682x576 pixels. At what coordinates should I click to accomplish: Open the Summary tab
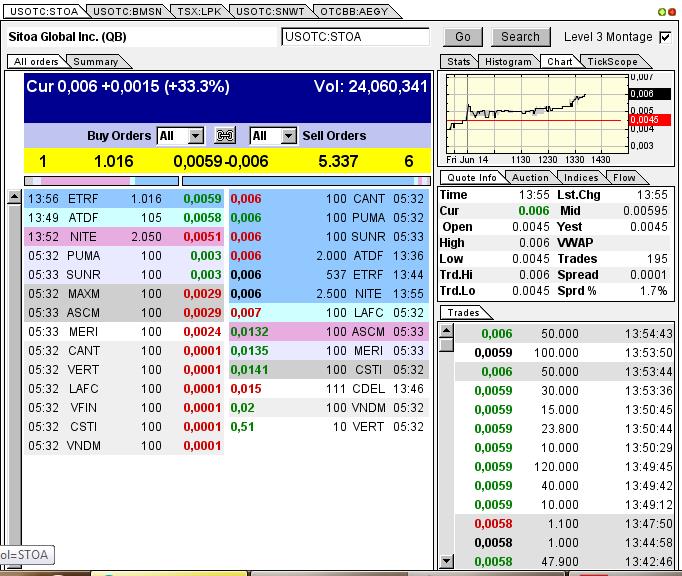96,62
